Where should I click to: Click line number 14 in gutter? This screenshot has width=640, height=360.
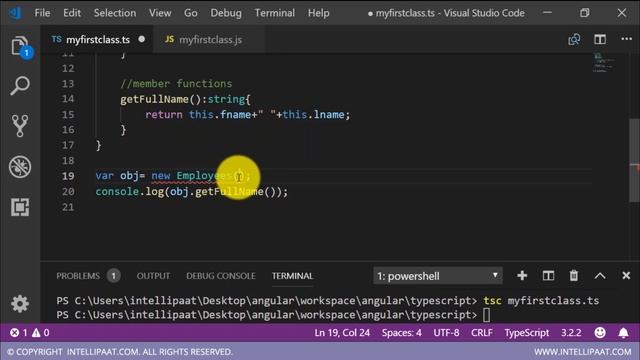point(68,99)
